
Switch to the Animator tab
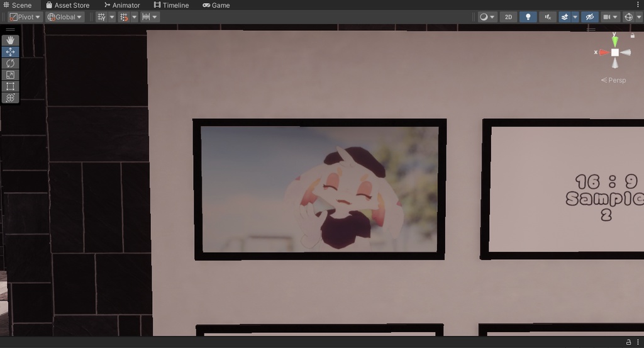[x=122, y=5]
